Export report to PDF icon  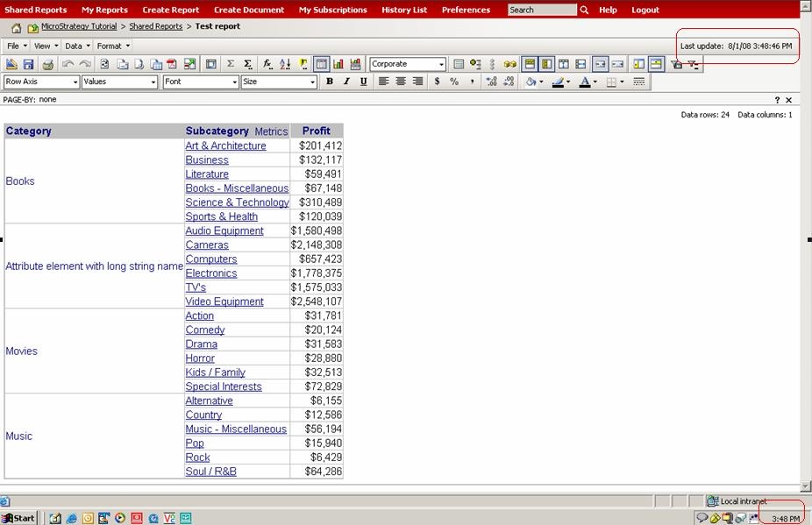172,64
